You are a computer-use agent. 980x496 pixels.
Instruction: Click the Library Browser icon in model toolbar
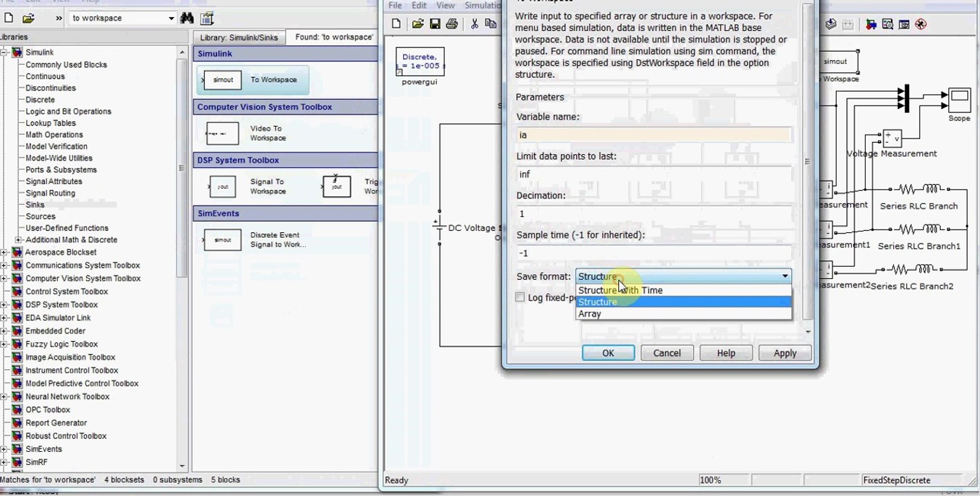(x=871, y=24)
